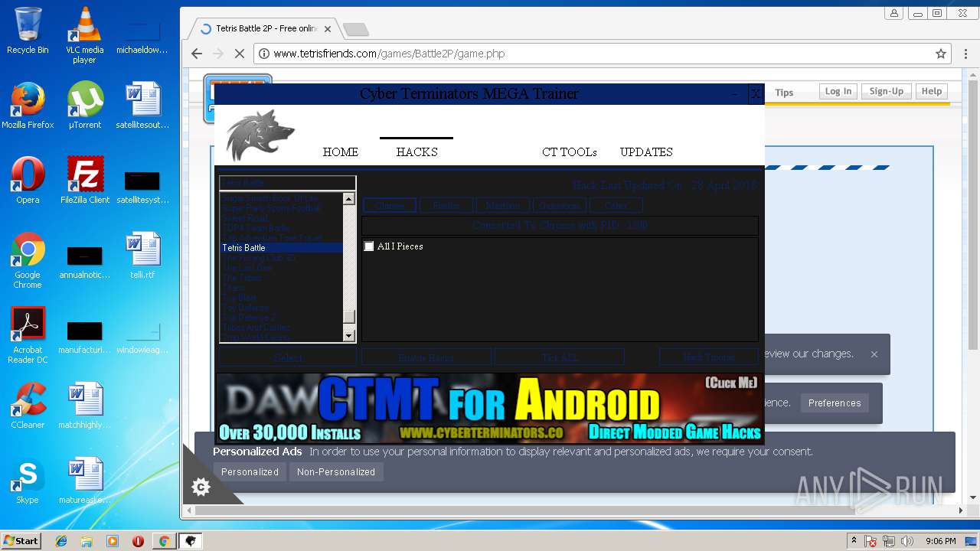Switch to the Firefox browser tab in the trainer
980x551 pixels.
click(446, 206)
